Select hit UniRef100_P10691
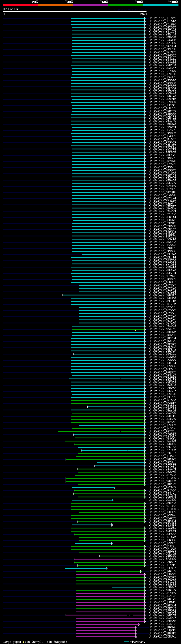This screenshot has width=181, height=644. [x=162, y=158]
